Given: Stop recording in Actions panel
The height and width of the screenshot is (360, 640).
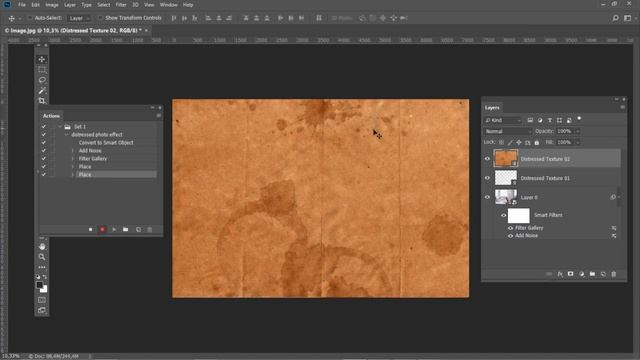Looking at the screenshot, I should (x=91, y=229).
